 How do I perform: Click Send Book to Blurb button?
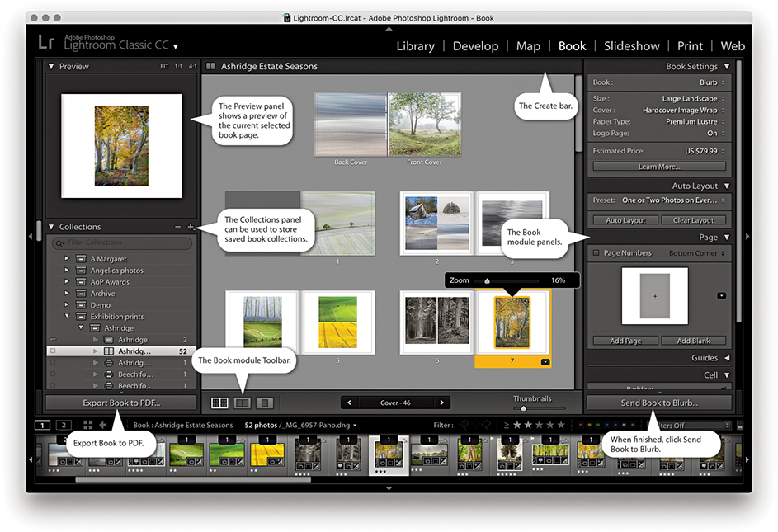click(x=659, y=403)
